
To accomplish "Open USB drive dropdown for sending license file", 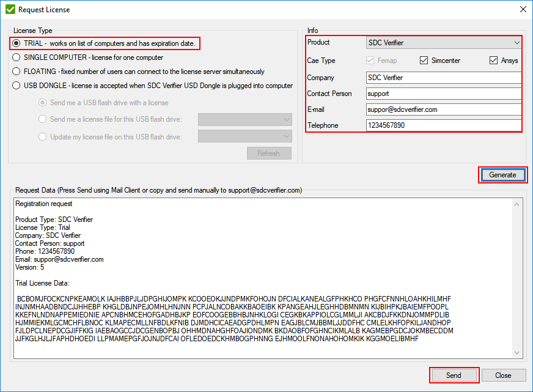I will 244,119.
